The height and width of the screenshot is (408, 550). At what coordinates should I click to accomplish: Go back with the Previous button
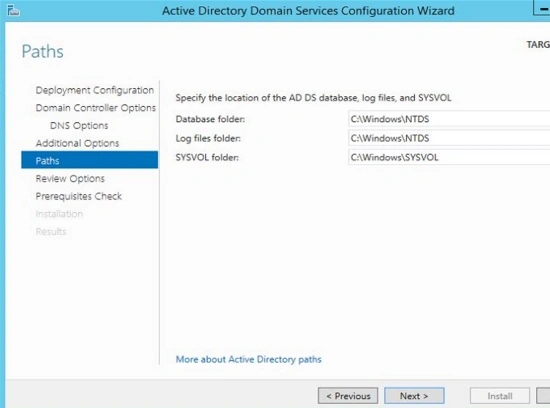click(x=348, y=396)
